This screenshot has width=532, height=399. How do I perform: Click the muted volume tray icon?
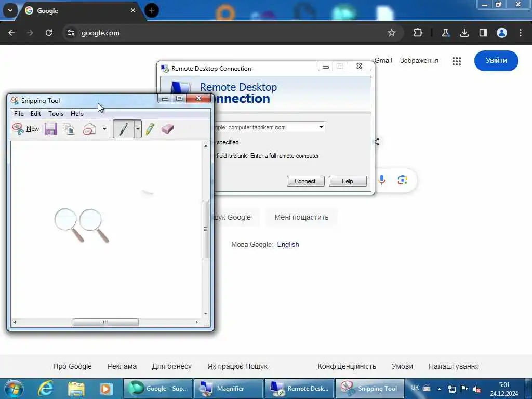pyautogui.click(x=477, y=389)
